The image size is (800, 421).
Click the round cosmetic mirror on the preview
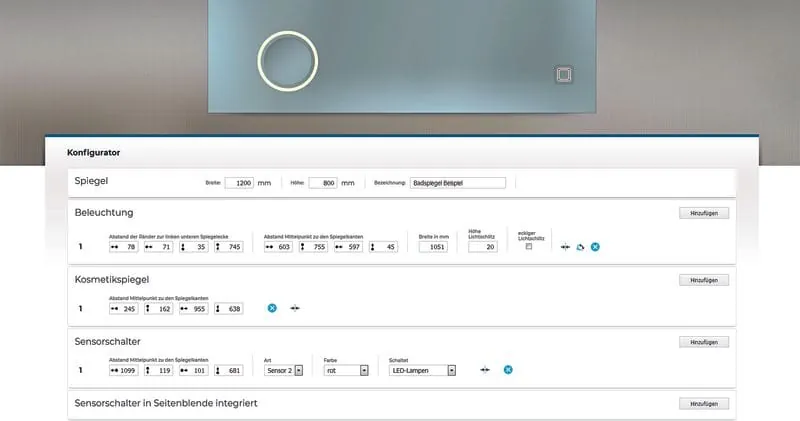[289, 62]
